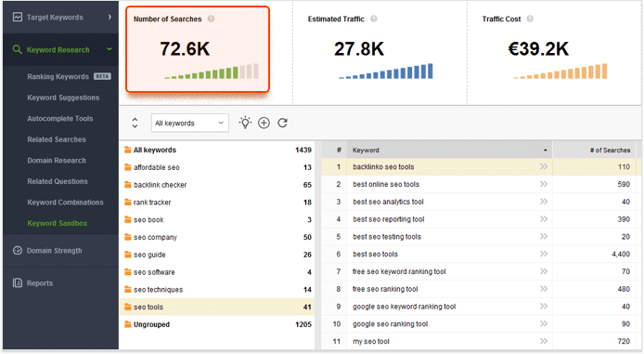The height and width of the screenshot is (354, 644).
Task: Select the Ungrouped keywords folder
Action: pyautogui.click(x=217, y=324)
